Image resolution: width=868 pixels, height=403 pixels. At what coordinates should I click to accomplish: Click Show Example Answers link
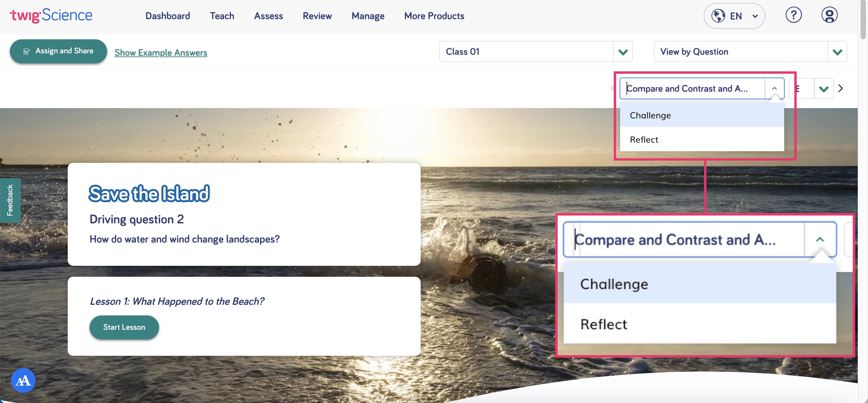click(161, 53)
